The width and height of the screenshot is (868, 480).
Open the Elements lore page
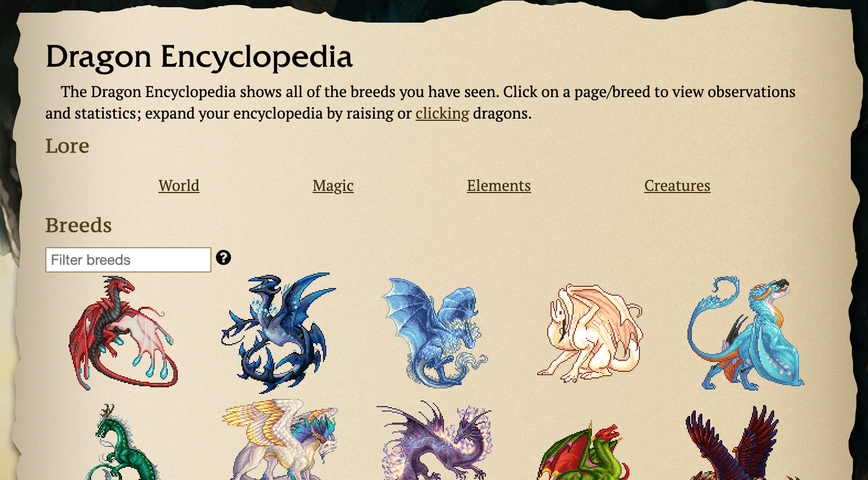tap(499, 185)
